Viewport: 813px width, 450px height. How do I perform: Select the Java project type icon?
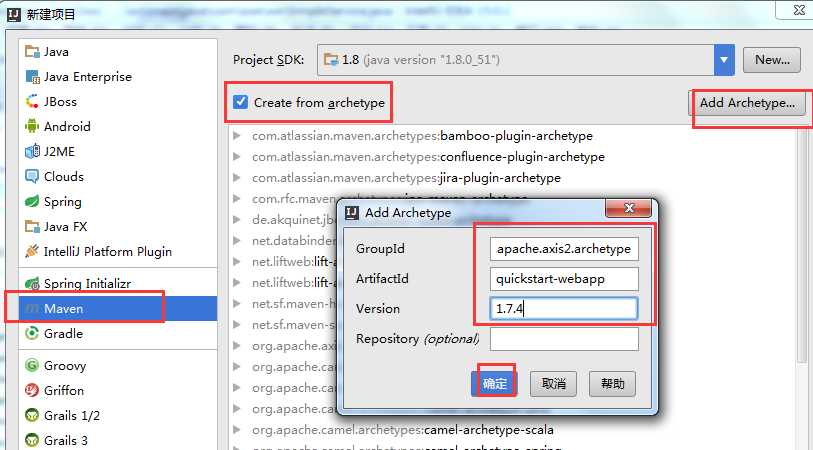[32, 52]
